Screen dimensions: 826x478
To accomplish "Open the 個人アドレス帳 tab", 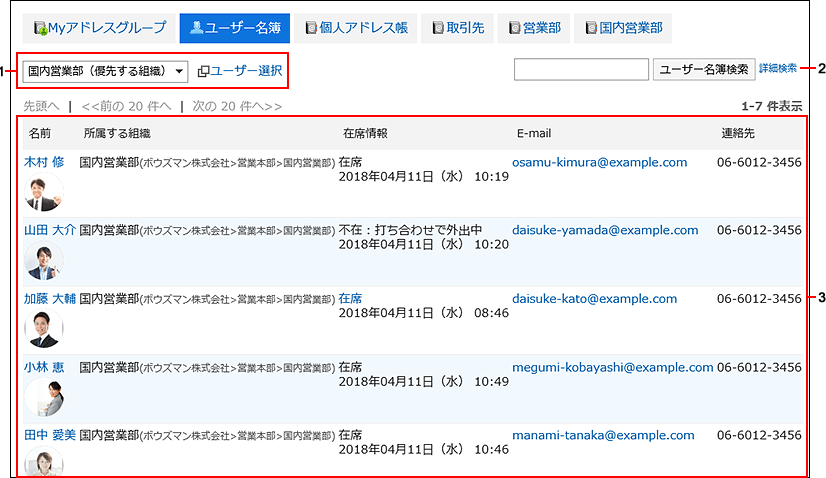I will pyautogui.click(x=356, y=28).
